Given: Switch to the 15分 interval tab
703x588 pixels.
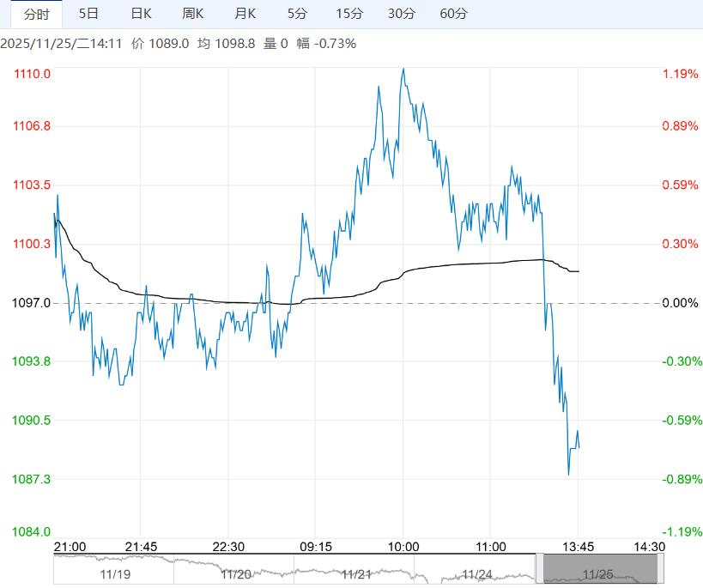Looking at the screenshot, I should pos(349,14).
